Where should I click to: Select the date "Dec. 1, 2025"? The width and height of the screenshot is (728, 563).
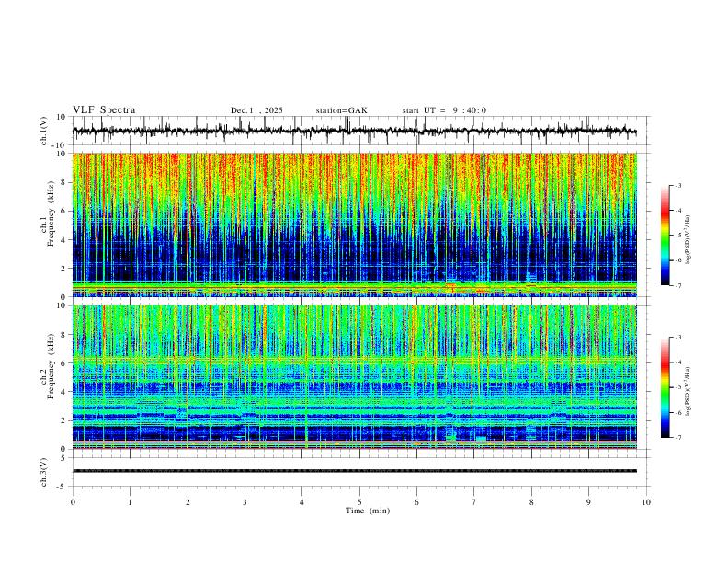click(x=256, y=110)
